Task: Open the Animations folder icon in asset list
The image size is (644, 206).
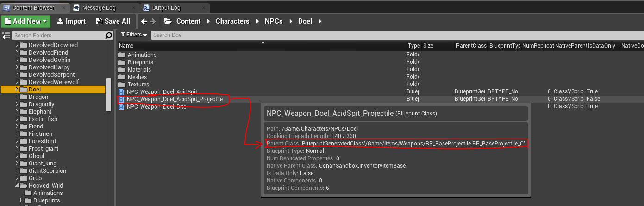Action: 122,55
